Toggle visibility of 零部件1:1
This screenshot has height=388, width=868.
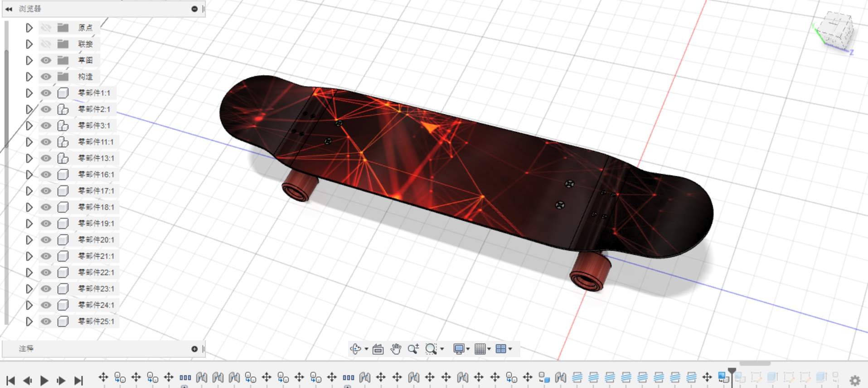pyautogui.click(x=46, y=93)
